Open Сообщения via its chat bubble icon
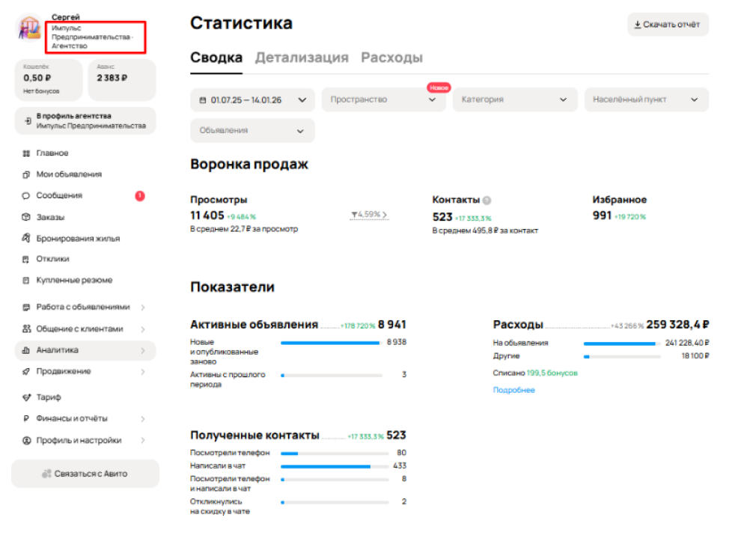Image resolution: width=756 pixels, height=541 pixels. pyautogui.click(x=26, y=196)
